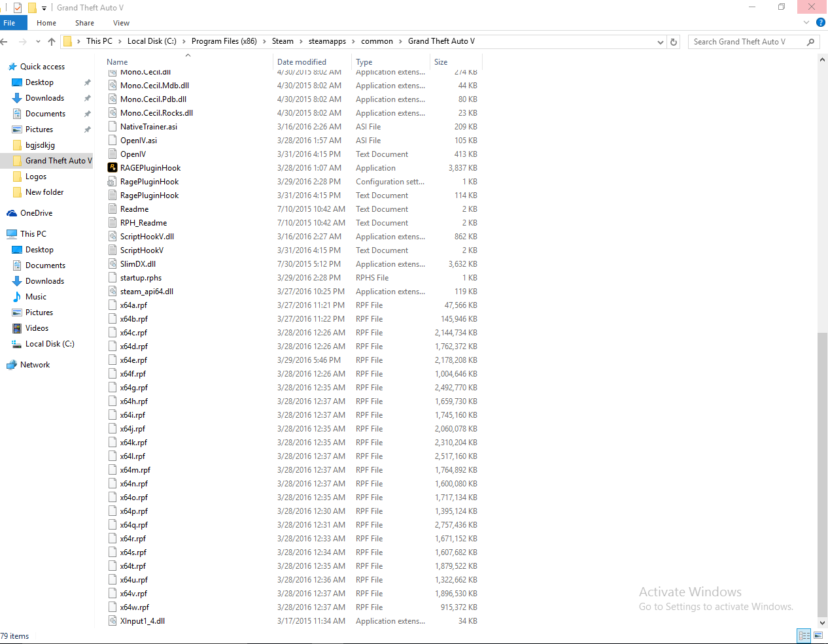Viewport: 828px width, 644px height.
Task: Open Local Disk (C:) in sidebar
Action: [50, 344]
